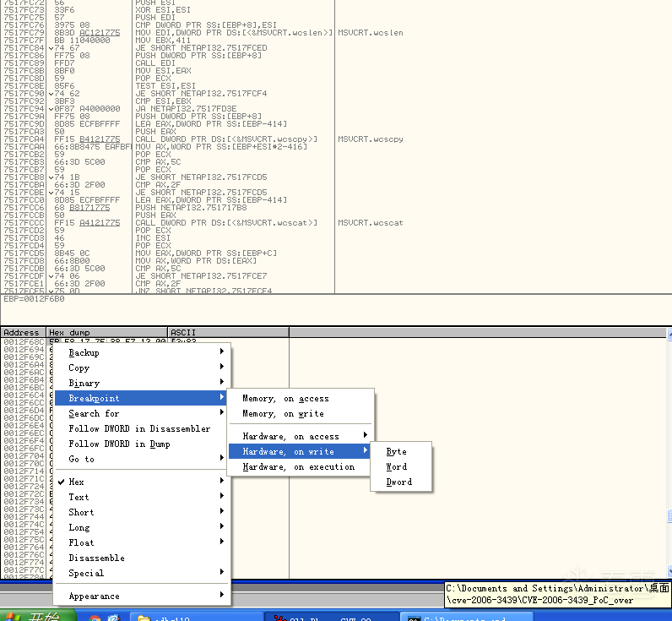
Task: Click the Hex dump column header
Action: (106, 332)
